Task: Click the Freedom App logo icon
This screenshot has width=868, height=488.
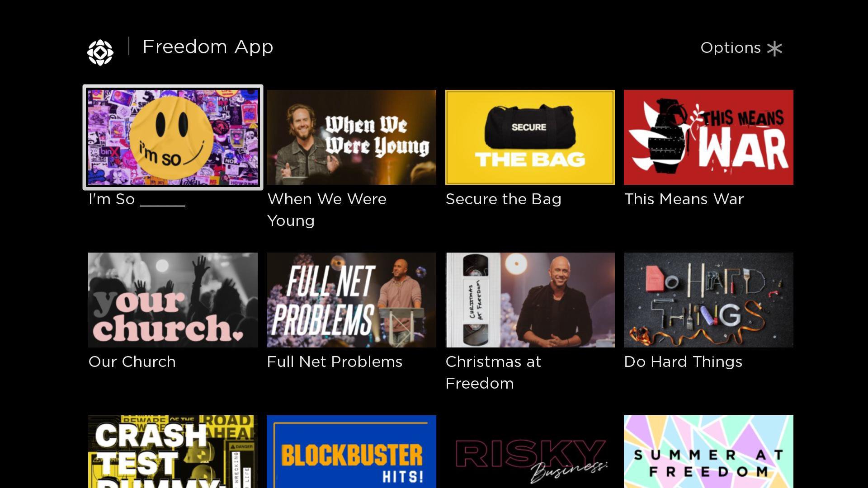Action: (x=100, y=52)
